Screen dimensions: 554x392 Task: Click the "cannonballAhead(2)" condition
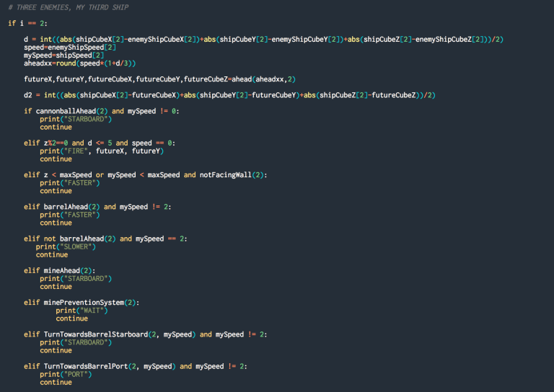tap(72, 111)
